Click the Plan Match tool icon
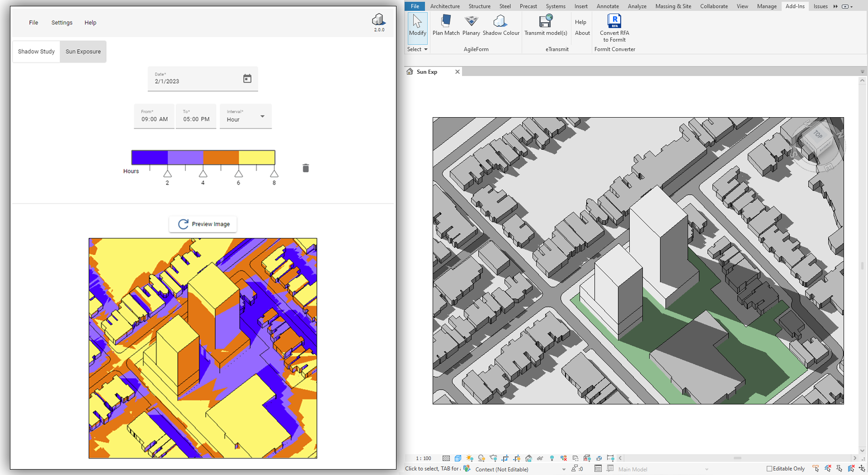 coord(446,21)
